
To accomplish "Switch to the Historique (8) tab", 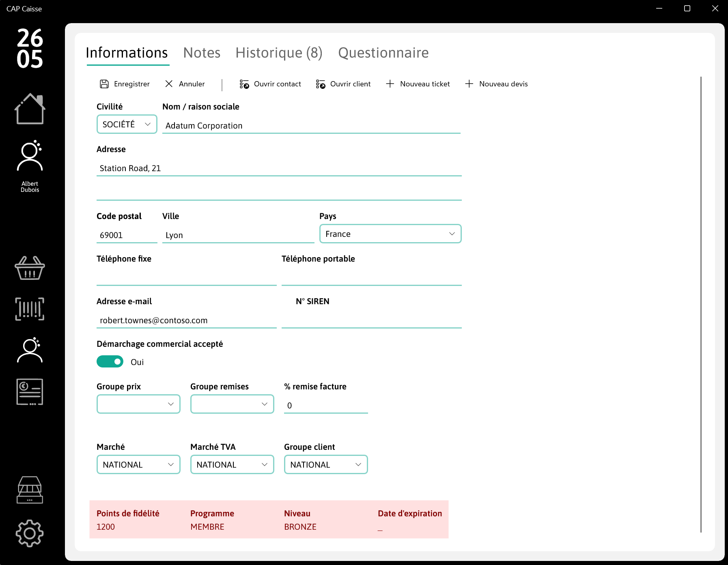I will (279, 53).
